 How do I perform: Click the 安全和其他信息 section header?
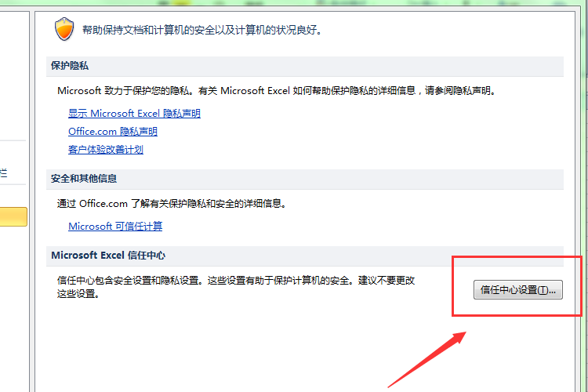(84, 179)
